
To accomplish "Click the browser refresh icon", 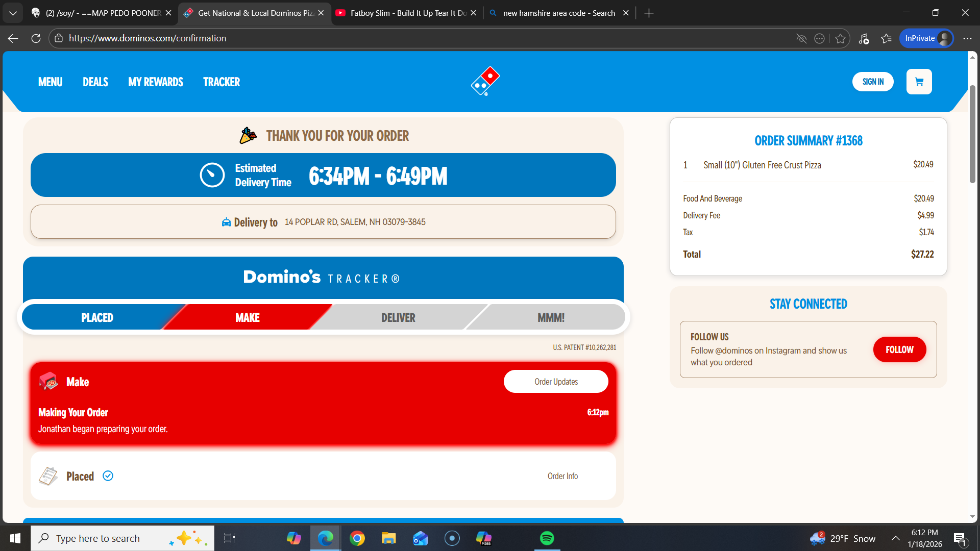I will point(36,38).
